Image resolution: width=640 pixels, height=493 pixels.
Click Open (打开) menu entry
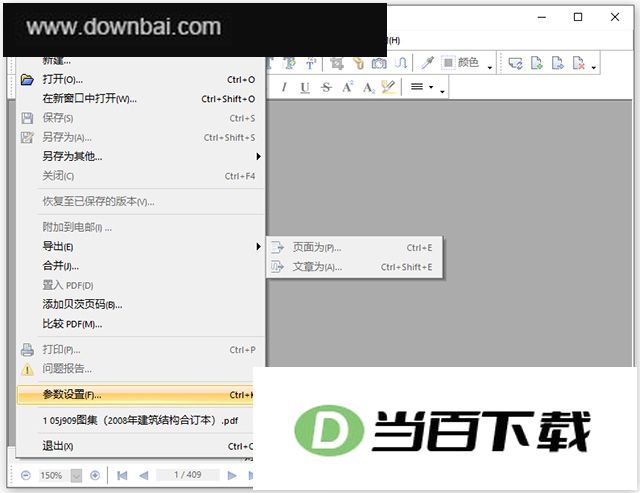(x=141, y=80)
